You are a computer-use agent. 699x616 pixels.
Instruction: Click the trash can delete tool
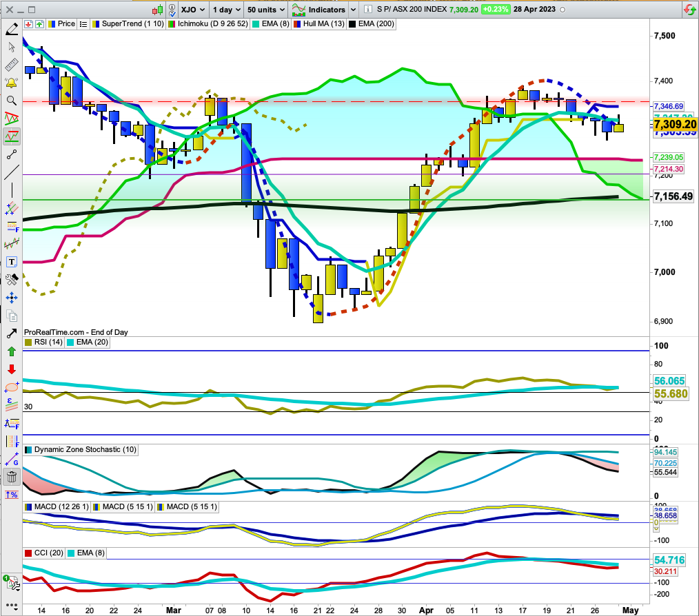coord(12,477)
